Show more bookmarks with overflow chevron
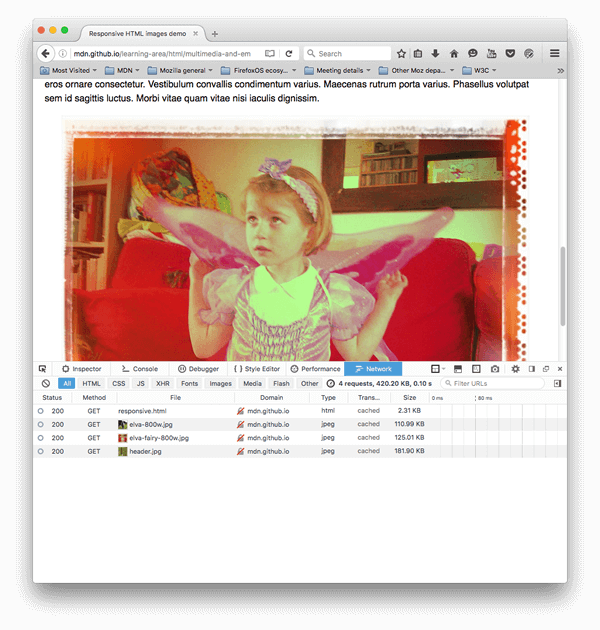Screen dimensions: 600x630 [559, 71]
